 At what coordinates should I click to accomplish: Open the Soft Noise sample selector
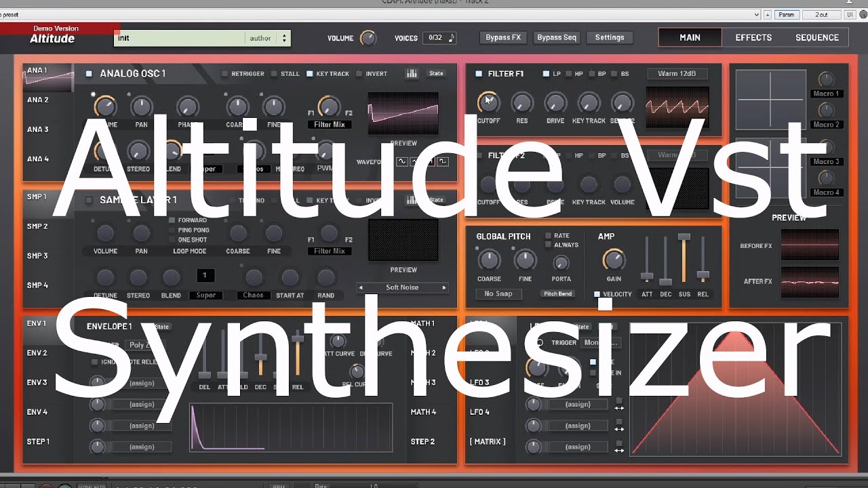coord(402,287)
